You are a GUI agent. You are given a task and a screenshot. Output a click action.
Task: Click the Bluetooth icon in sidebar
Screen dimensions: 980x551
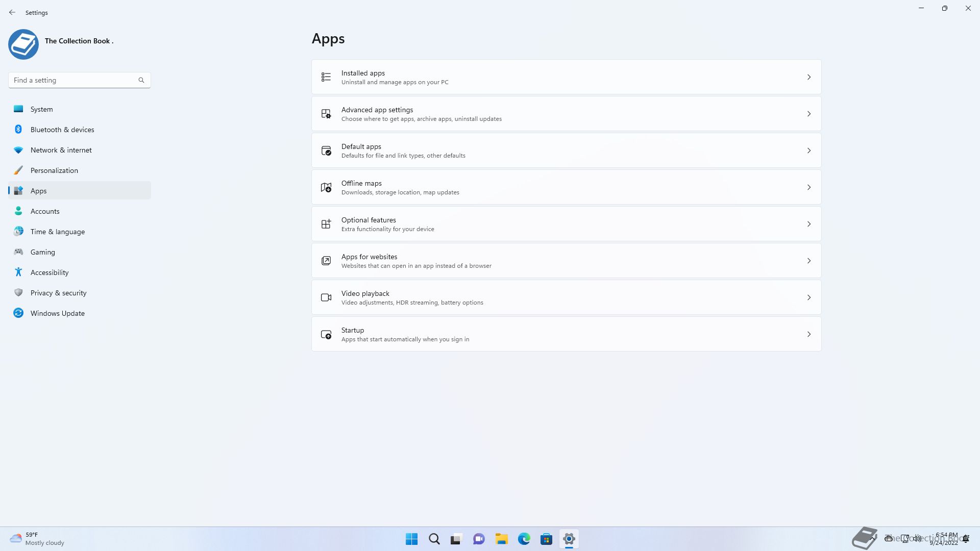click(18, 130)
